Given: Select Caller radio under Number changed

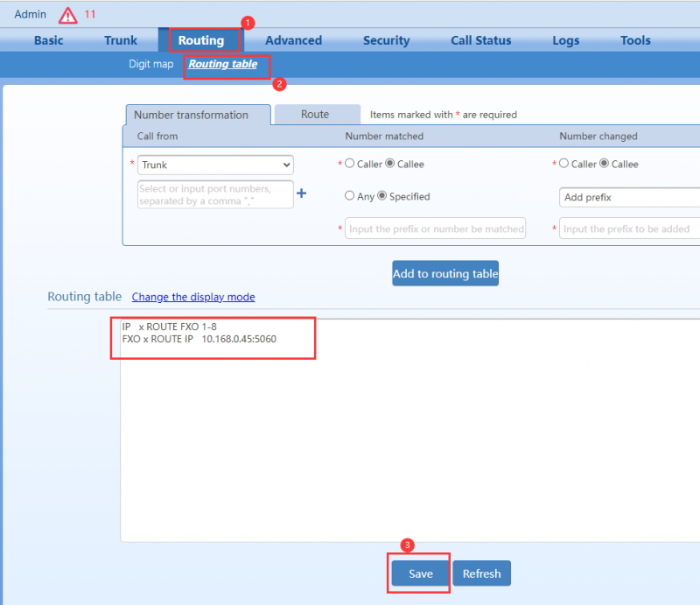Looking at the screenshot, I should (x=564, y=164).
